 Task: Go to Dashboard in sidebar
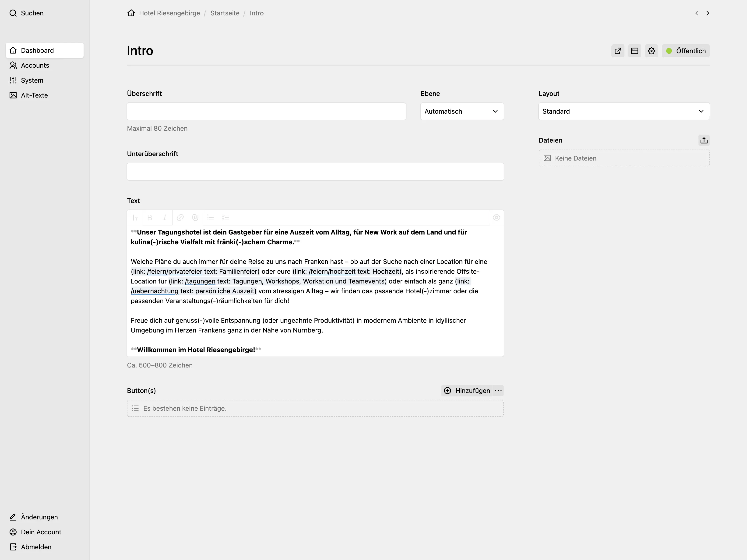(x=45, y=50)
